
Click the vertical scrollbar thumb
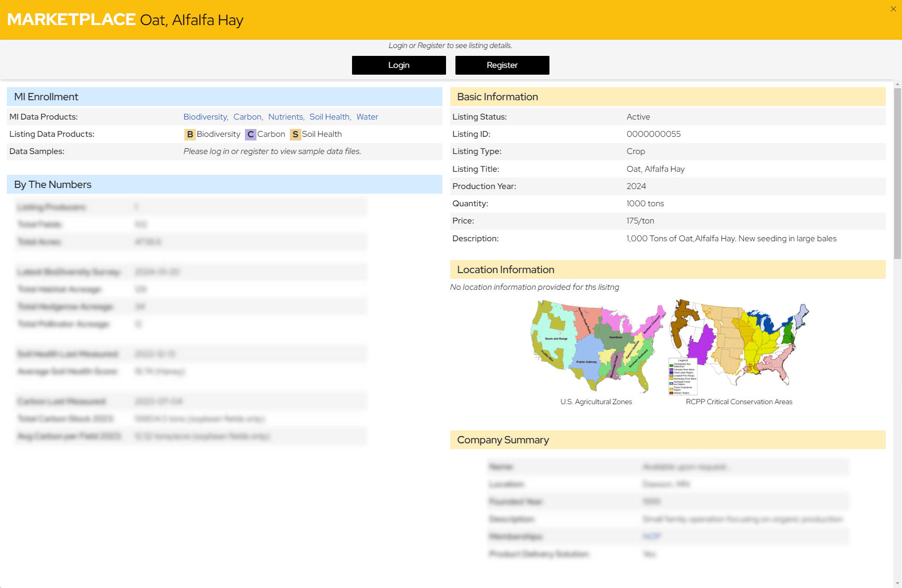(897, 172)
